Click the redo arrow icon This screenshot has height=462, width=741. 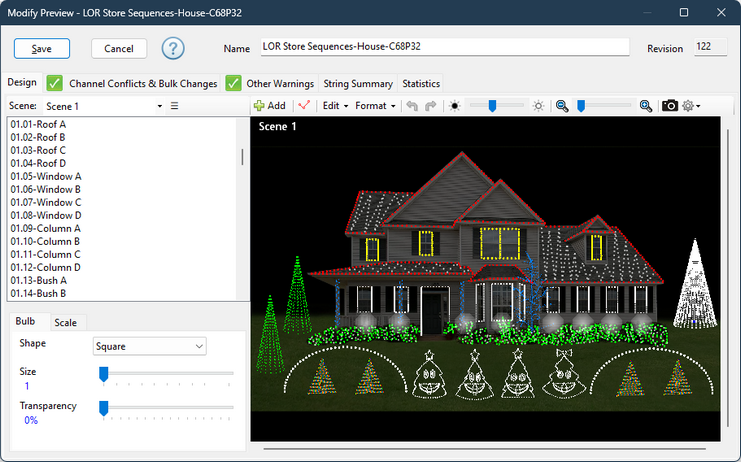(x=431, y=106)
